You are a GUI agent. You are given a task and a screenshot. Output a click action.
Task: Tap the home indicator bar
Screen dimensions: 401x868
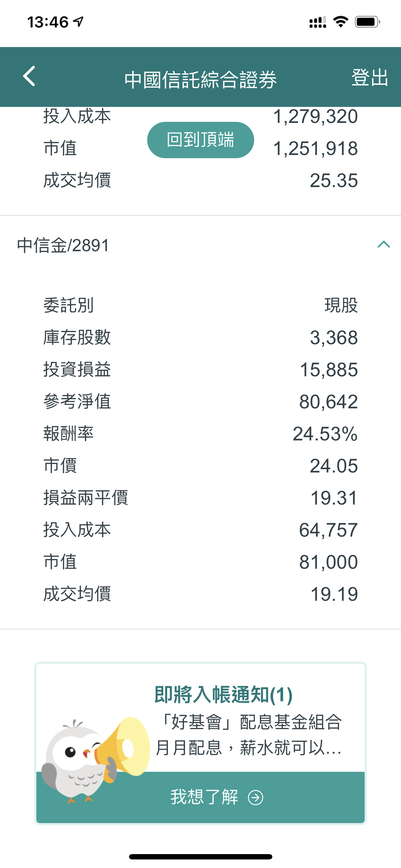coord(200,857)
